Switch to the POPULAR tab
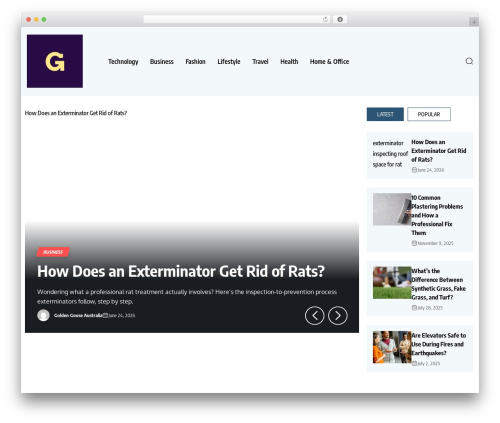 click(429, 114)
